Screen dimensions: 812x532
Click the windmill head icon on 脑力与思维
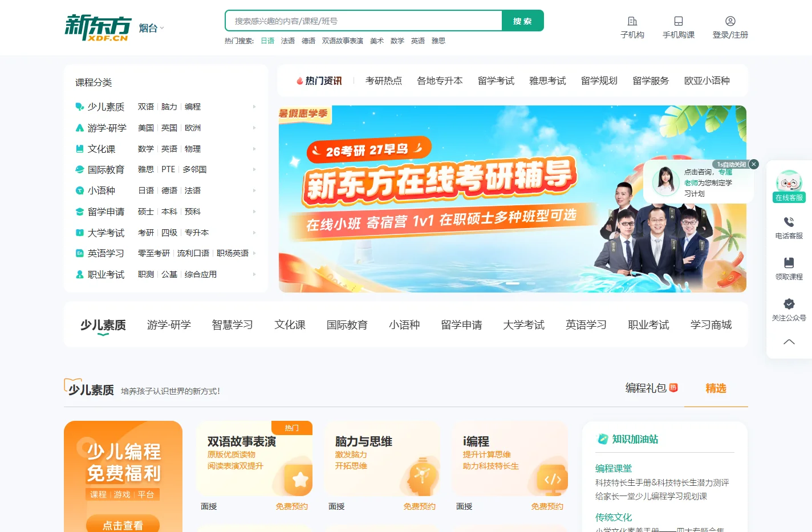click(x=423, y=476)
